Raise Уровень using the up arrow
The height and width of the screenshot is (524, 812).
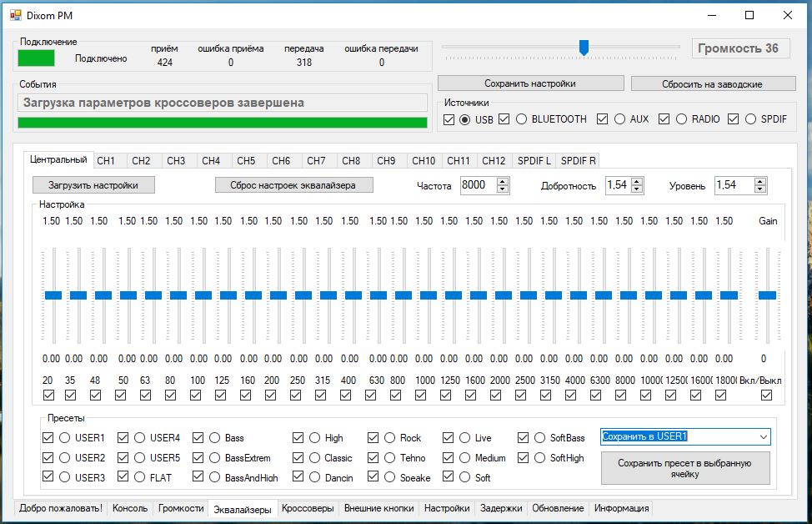[x=759, y=181]
